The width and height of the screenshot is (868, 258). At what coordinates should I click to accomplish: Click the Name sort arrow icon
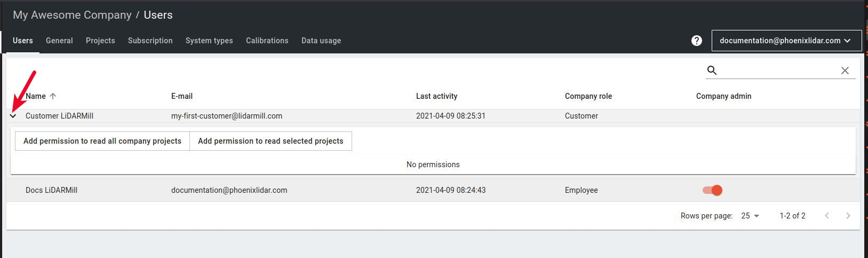[53, 96]
